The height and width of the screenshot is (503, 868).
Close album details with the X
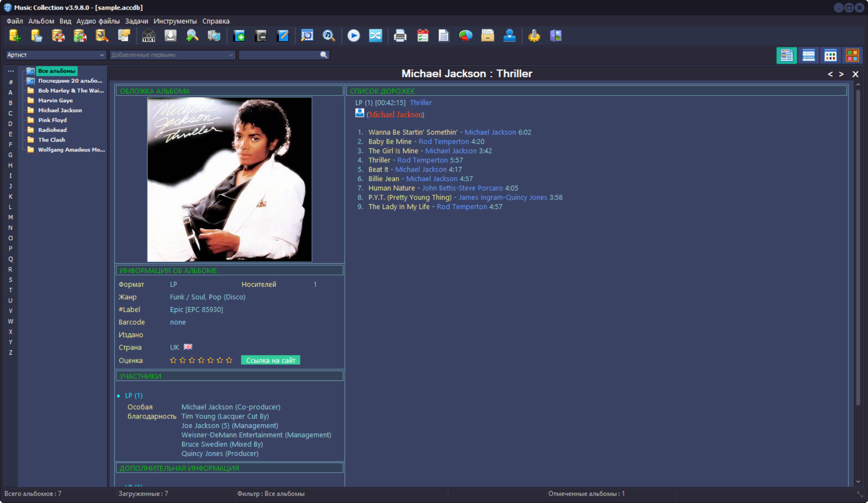(x=855, y=74)
